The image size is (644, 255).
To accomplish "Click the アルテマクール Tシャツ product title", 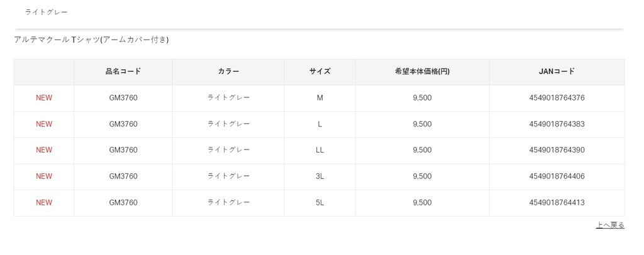I will coord(91,40).
